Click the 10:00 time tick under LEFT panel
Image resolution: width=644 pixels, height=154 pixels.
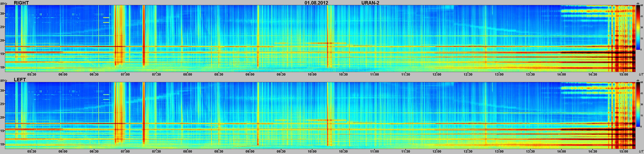[312, 152]
